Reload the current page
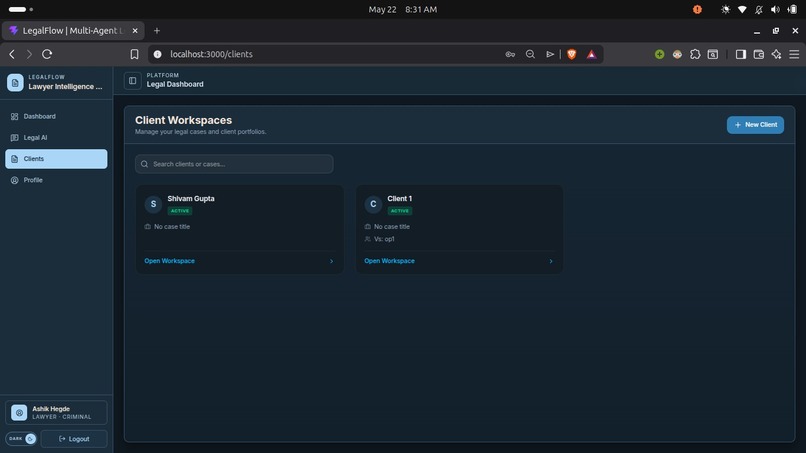This screenshot has width=806, height=453. point(47,54)
